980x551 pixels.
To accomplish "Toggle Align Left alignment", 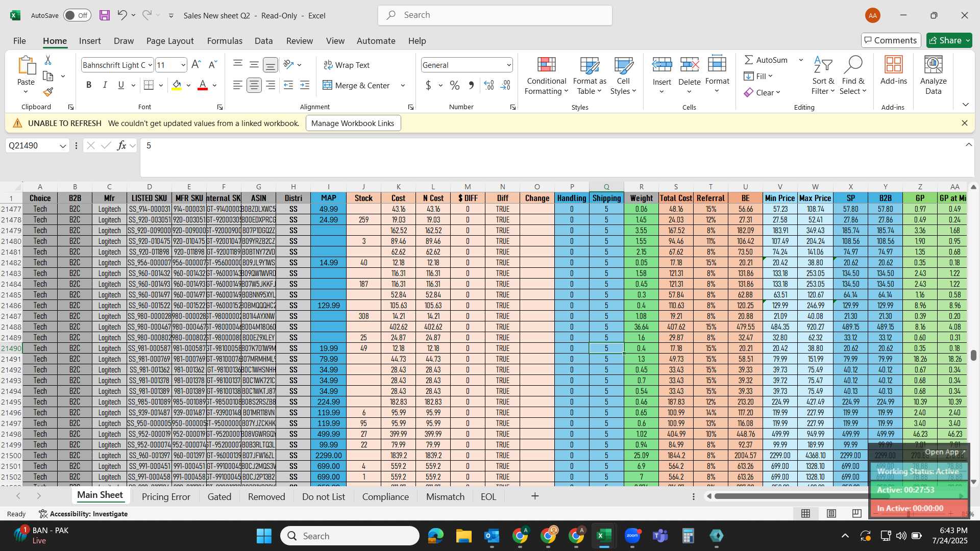I will click(x=237, y=85).
